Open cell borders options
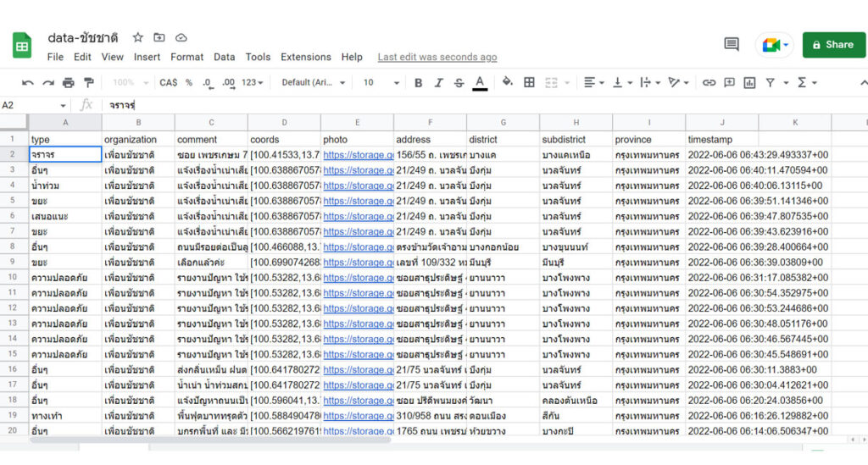The height and width of the screenshot is (465, 868). 529,82
